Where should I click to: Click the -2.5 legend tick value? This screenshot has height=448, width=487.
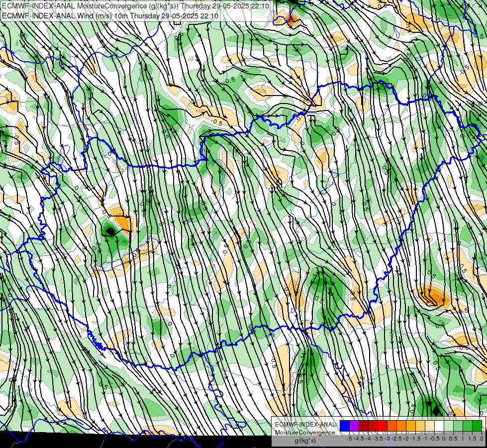pos(396,439)
